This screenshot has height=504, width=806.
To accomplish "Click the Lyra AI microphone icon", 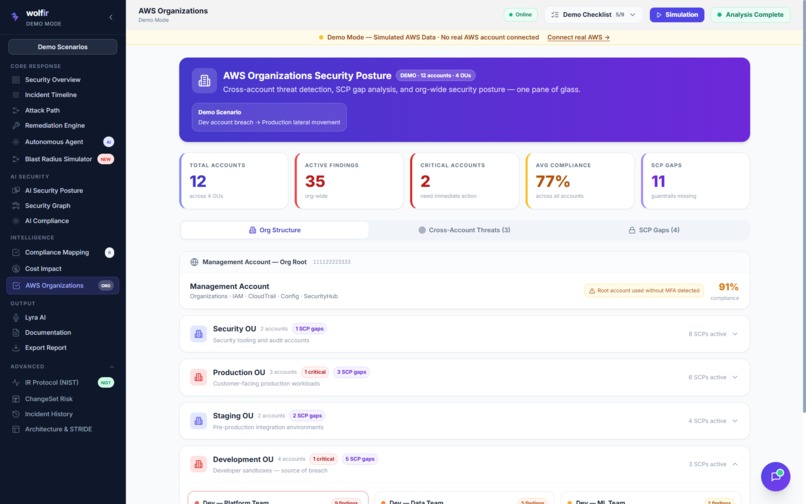I will (x=16, y=317).
